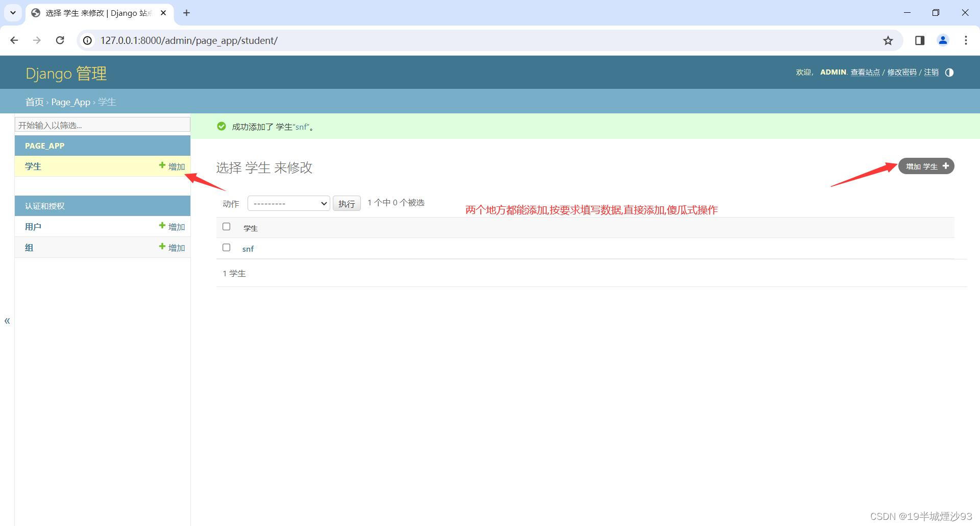The width and height of the screenshot is (980, 526).
Task: Bookmark this page with the star icon
Action: coord(888,40)
